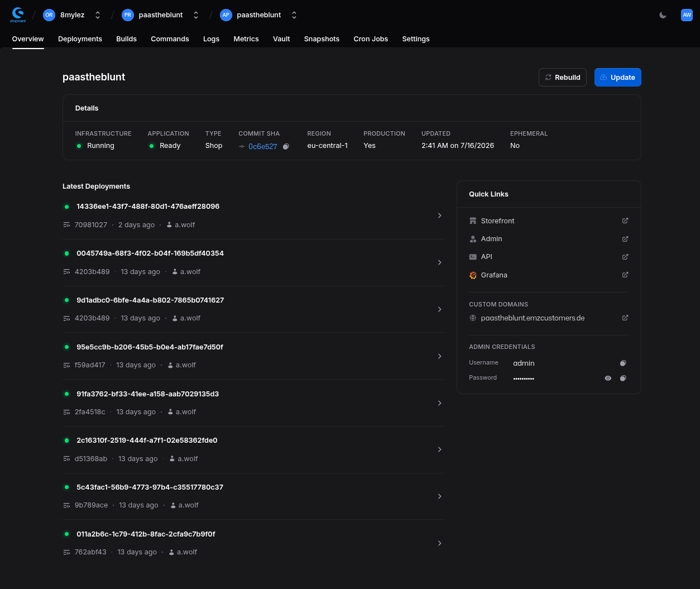700x589 pixels.
Task: Go to the Logs tab
Action: pyautogui.click(x=211, y=39)
